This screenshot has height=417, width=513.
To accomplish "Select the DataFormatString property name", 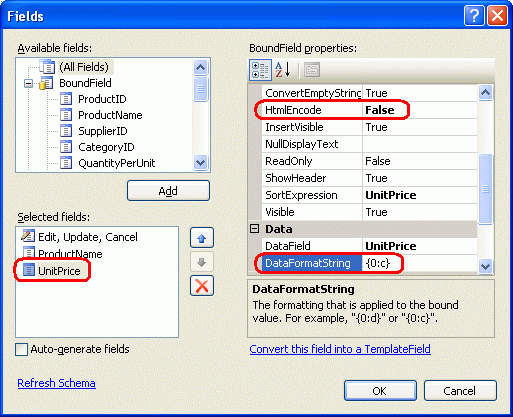I will pos(308,263).
